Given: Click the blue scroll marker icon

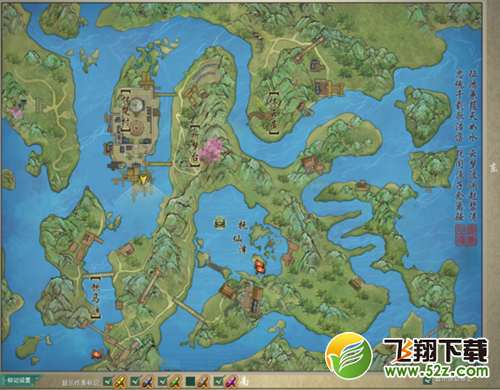Looking at the screenshot, I should [147, 382].
